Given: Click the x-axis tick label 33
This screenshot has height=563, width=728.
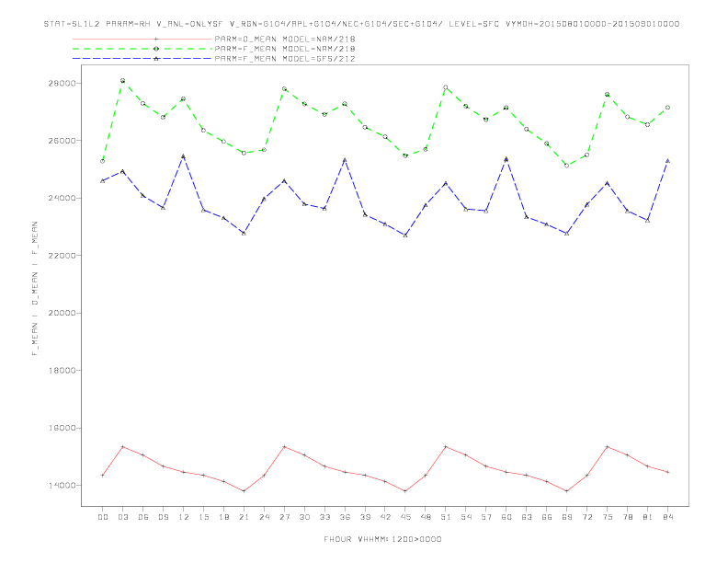Looking at the screenshot, I should pyautogui.click(x=324, y=517).
